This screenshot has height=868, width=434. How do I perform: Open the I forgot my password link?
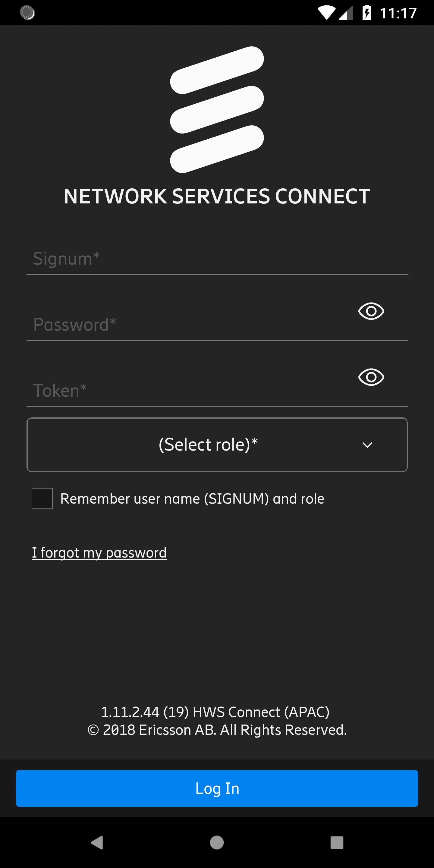pyautogui.click(x=99, y=553)
